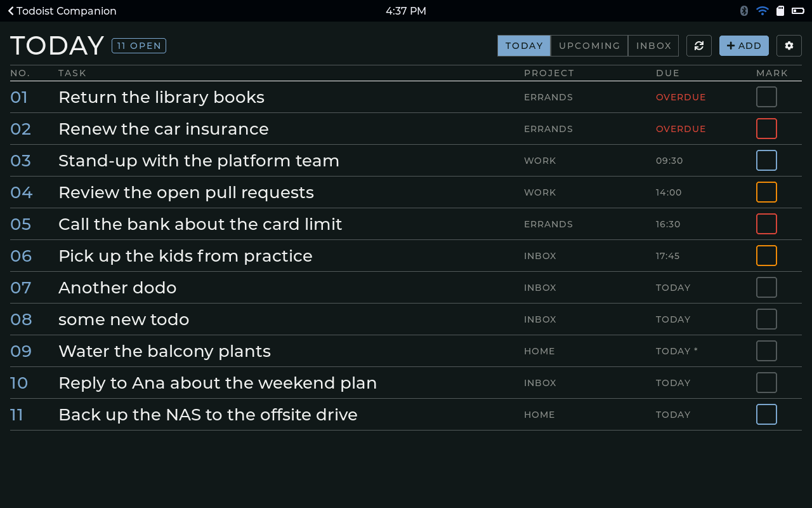This screenshot has height=508, width=812.
Task: Tick 'Back up the NAS to the offsite drive'
Action: point(766,415)
